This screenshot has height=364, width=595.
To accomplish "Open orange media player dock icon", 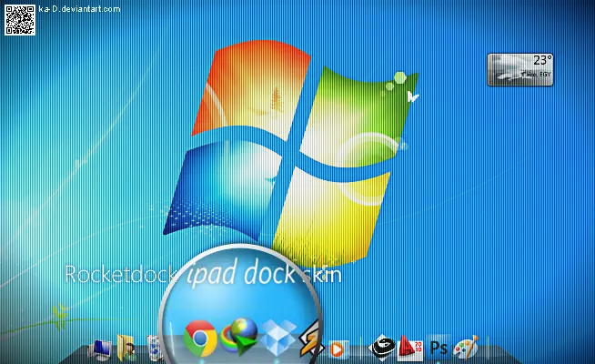I will pos(337,349).
